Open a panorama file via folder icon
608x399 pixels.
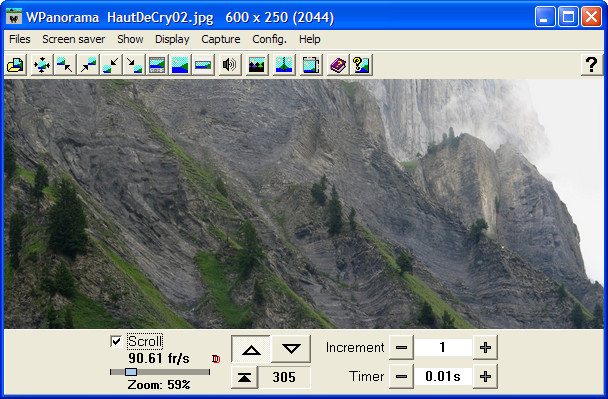click(x=16, y=65)
